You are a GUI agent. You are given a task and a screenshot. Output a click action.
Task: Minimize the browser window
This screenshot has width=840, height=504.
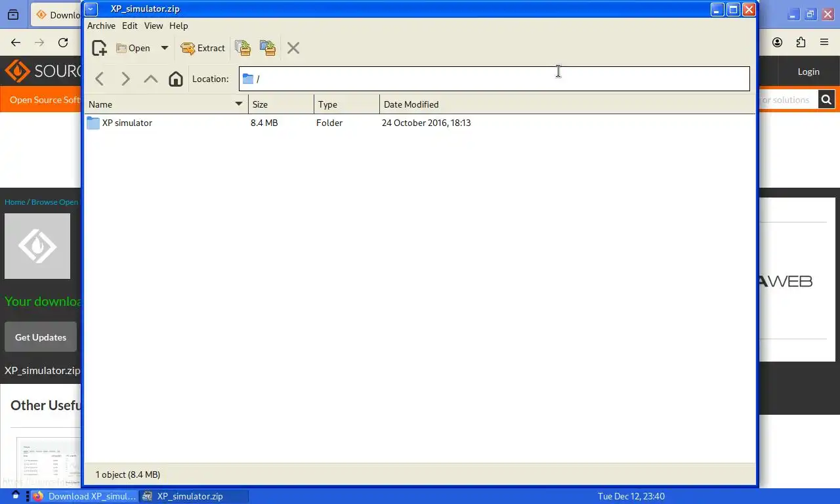pyautogui.click(x=793, y=14)
